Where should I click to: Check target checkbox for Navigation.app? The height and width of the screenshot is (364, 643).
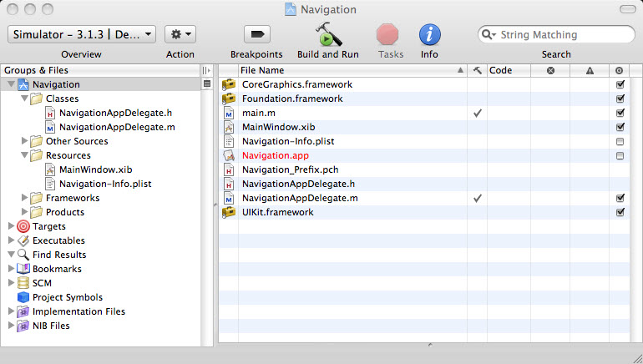[620, 156]
